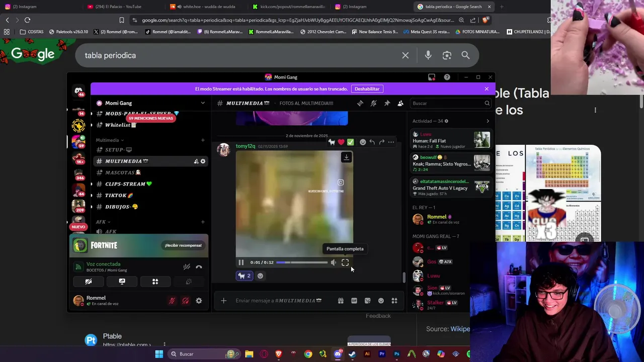The image size is (644, 362).
Task: Open the Threads icon in channel header
Action: click(x=360, y=103)
